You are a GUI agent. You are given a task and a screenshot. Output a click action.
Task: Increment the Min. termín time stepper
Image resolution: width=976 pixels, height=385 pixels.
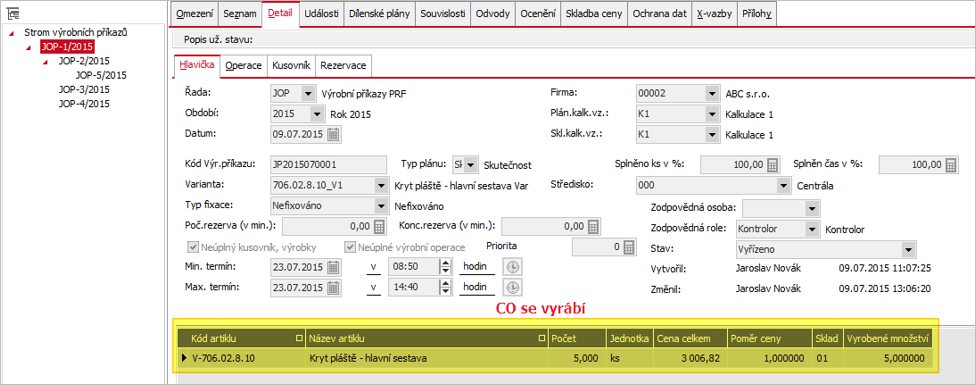click(445, 264)
